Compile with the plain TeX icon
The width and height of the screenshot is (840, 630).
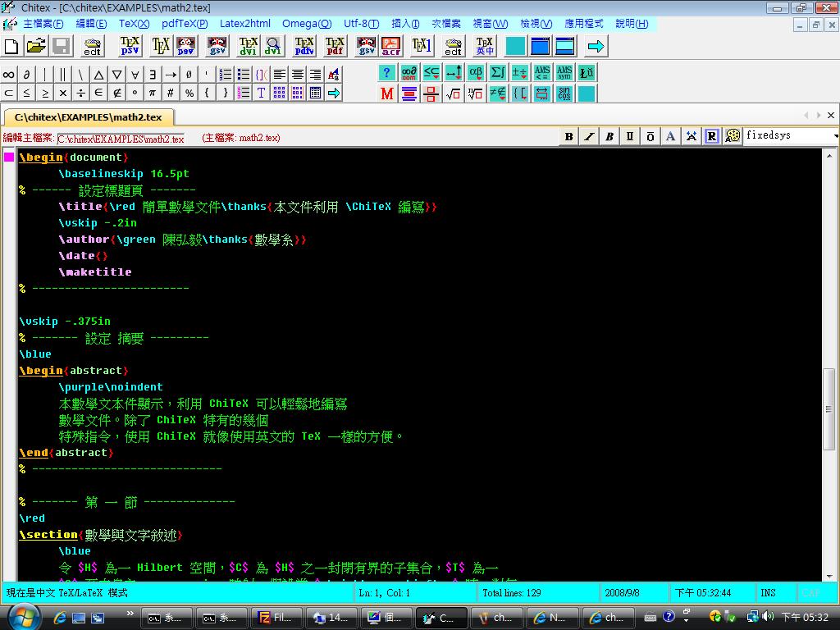click(x=160, y=46)
